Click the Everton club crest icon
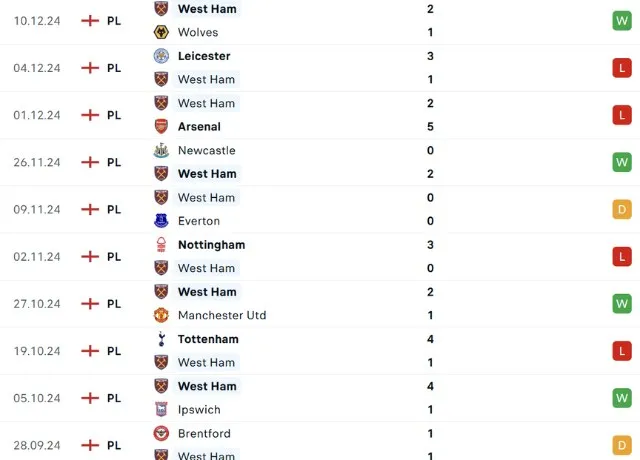The height and width of the screenshot is (460, 640). tap(161, 221)
